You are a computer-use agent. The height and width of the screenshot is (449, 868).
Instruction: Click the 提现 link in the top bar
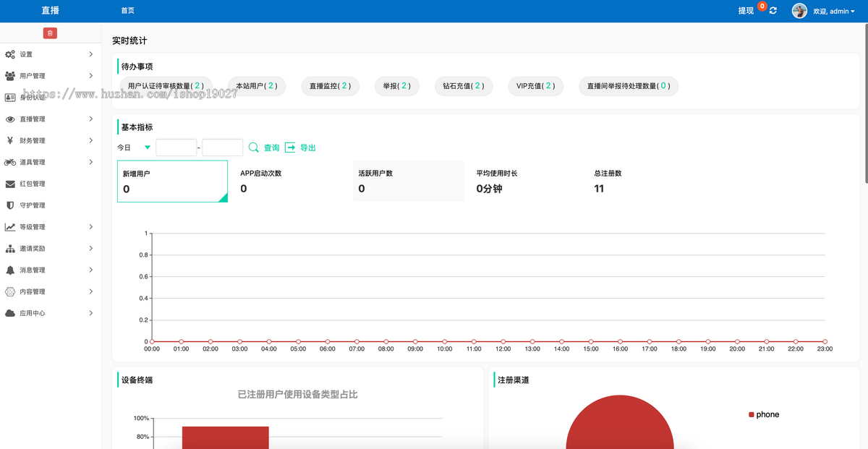(x=746, y=11)
